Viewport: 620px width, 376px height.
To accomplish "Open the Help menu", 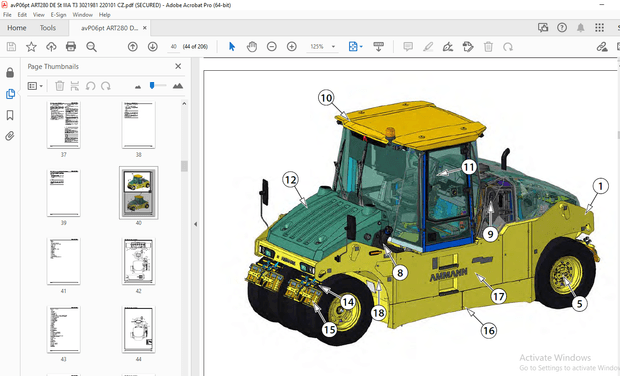I will 104,15.
